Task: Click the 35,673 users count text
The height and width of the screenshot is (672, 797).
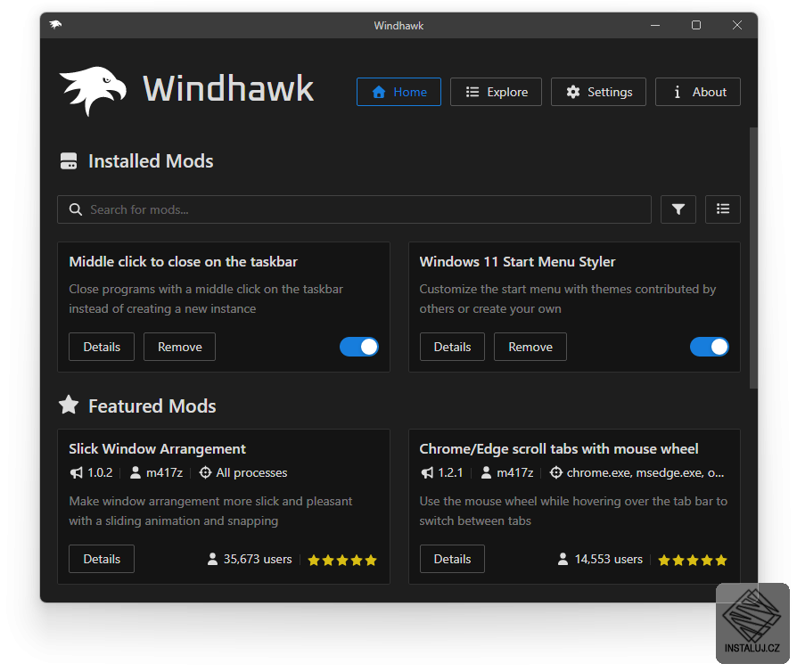Action: 258,559
